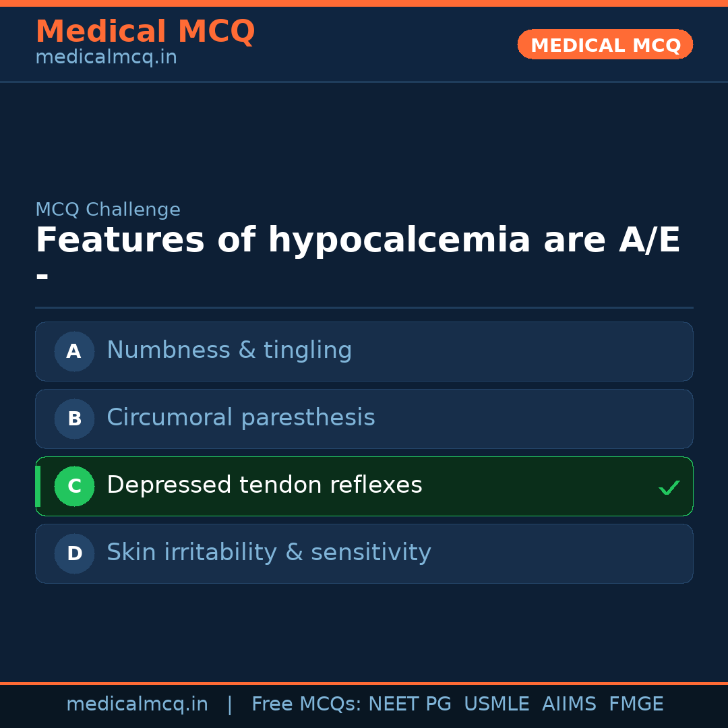The image size is (728, 728).
Task: Click USMLE in the footer
Action: click(496, 704)
